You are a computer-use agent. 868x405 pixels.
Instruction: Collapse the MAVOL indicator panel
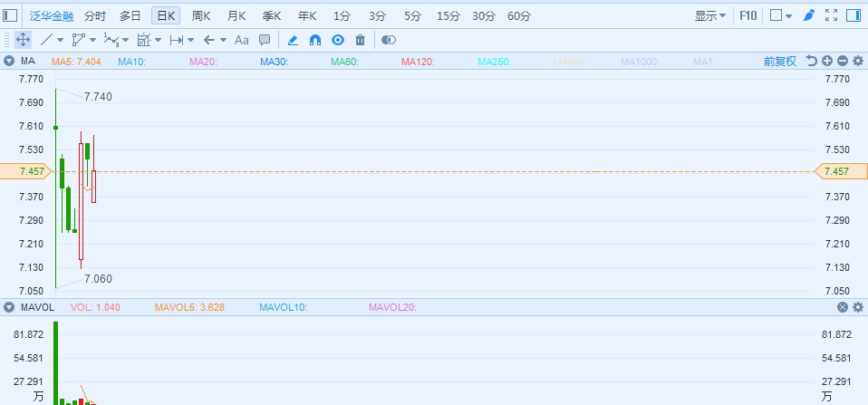pos(8,307)
